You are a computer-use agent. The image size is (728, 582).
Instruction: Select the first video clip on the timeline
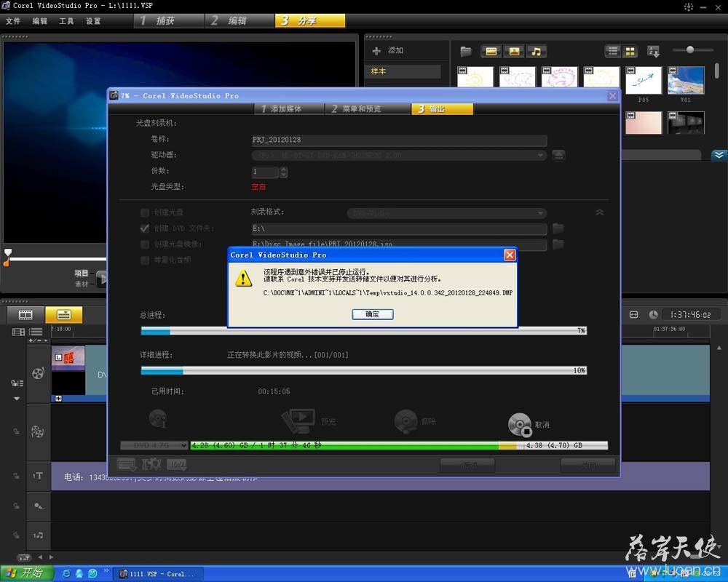[68, 370]
